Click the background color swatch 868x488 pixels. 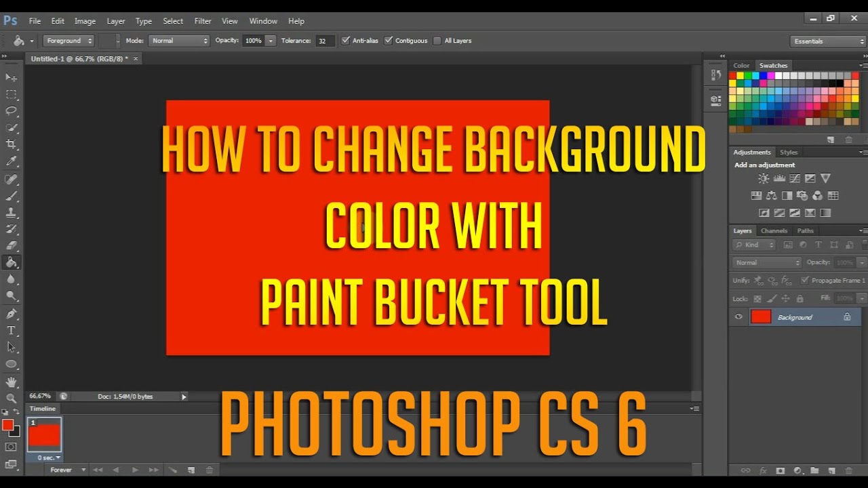pyautogui.click(x=16, y=432)
